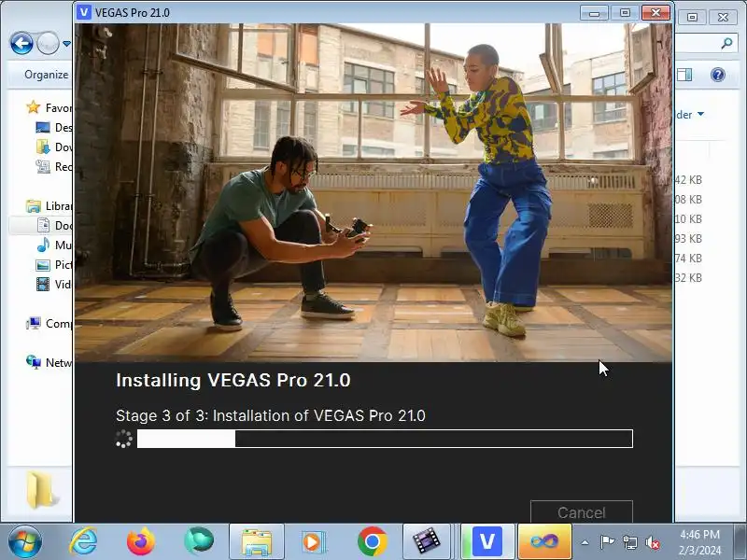Launch Internet Explorer from taskbar
Screen dimensions: 747x560
(84, 541)
